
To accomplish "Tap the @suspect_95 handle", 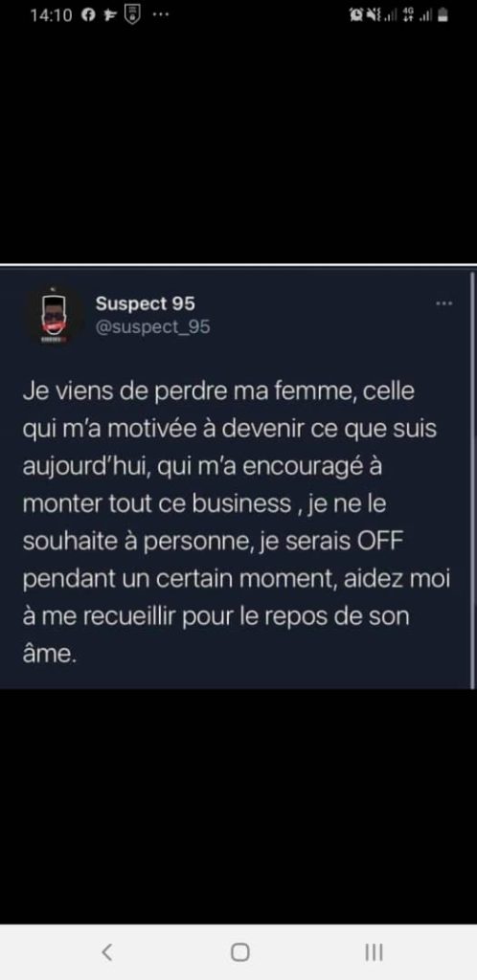I will pos(152,327).
